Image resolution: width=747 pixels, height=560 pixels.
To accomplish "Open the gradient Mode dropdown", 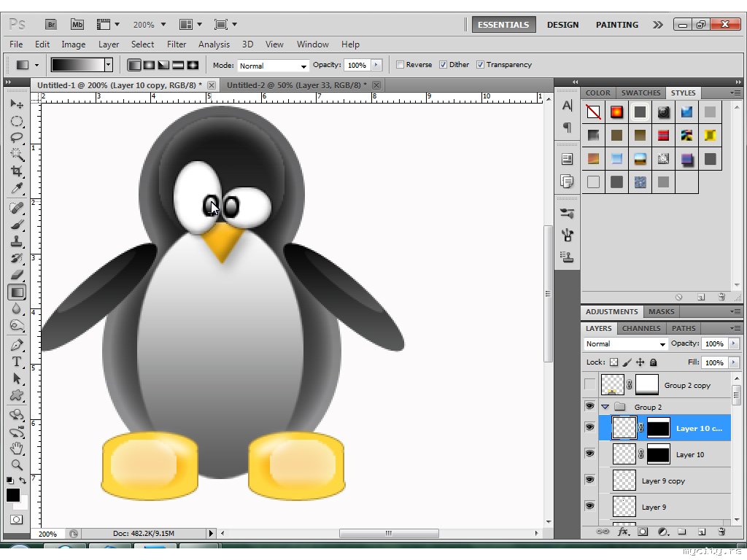I will (x=274, y=66).
